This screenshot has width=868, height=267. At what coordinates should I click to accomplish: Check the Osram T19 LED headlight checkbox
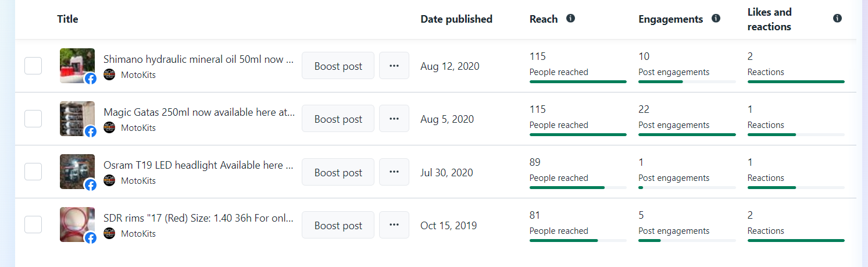click(33, 172)
